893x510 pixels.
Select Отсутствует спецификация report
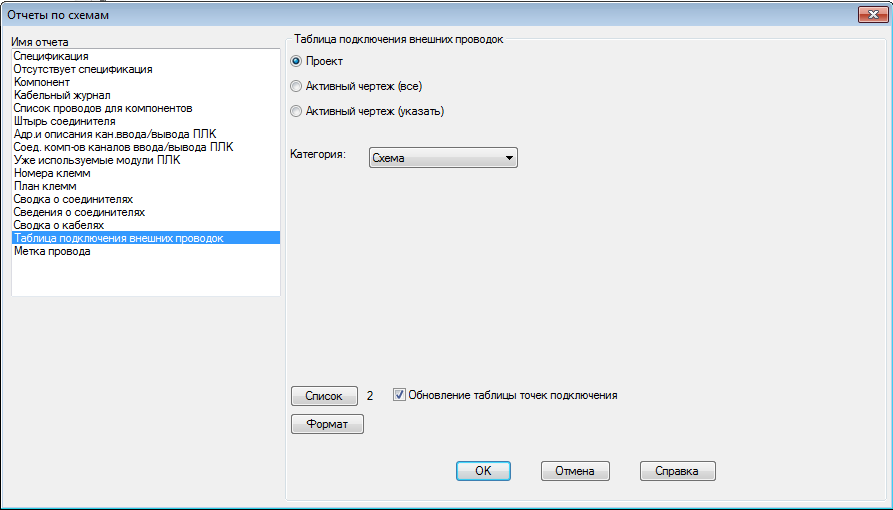click(x=83, y=70)
